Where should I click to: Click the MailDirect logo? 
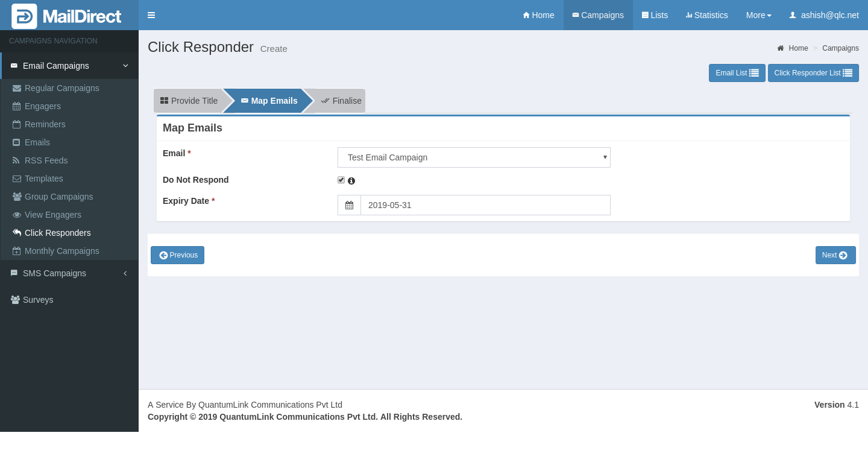[66, 16]
